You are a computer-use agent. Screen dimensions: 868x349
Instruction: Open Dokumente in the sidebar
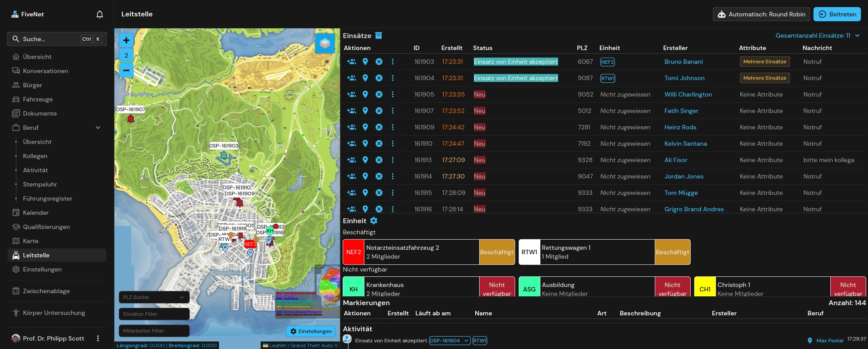57,113
